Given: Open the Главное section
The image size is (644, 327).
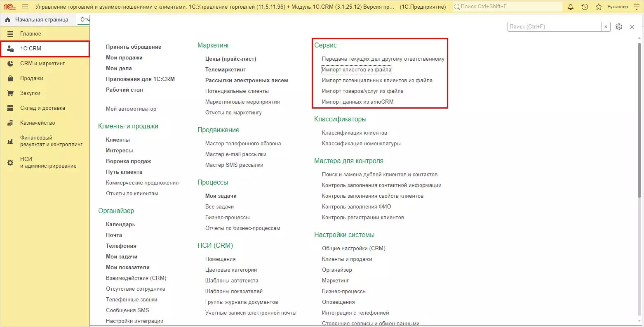Looking at the screenshot, I should tap(45, 34).
